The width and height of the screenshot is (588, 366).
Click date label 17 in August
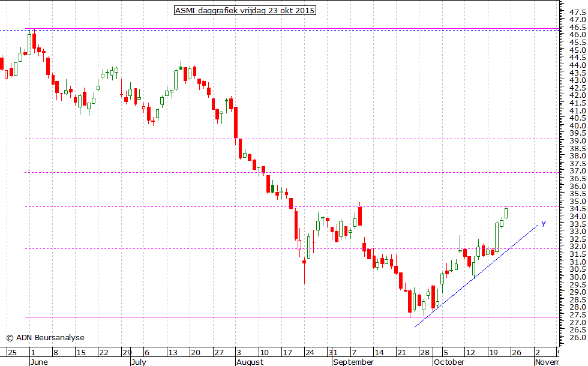[x=287, y=353]
